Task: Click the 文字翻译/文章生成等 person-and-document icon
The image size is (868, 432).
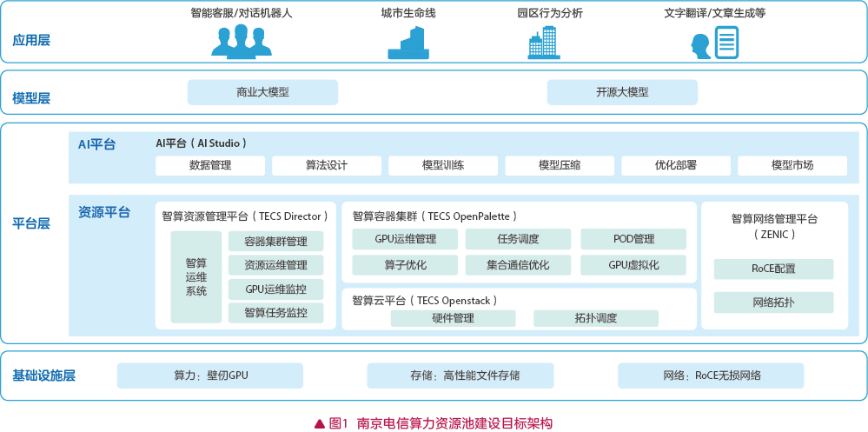Action: (x=715, y=43)
